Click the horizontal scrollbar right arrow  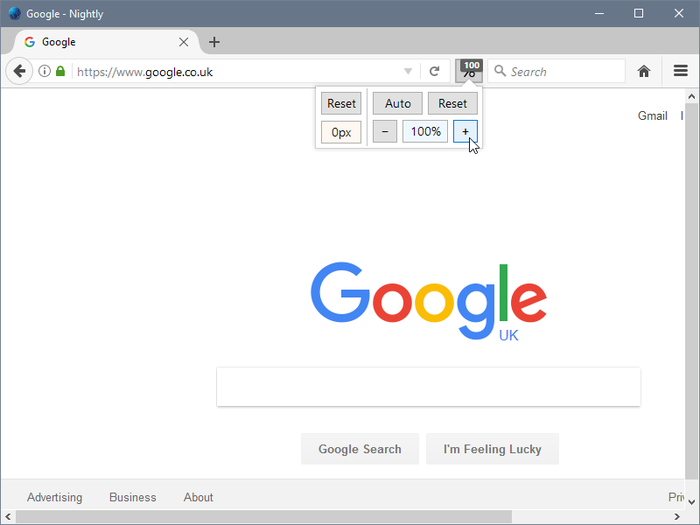(677, 517)
